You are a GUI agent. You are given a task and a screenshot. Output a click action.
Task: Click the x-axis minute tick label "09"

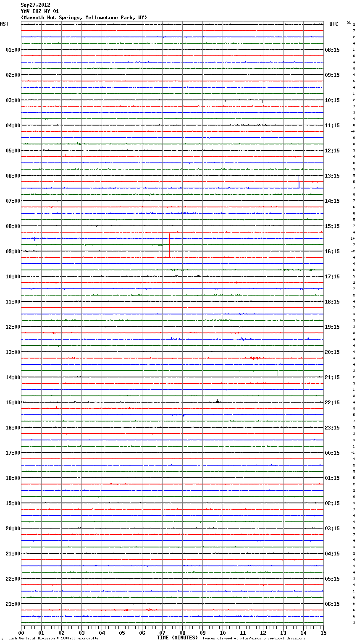202,633
